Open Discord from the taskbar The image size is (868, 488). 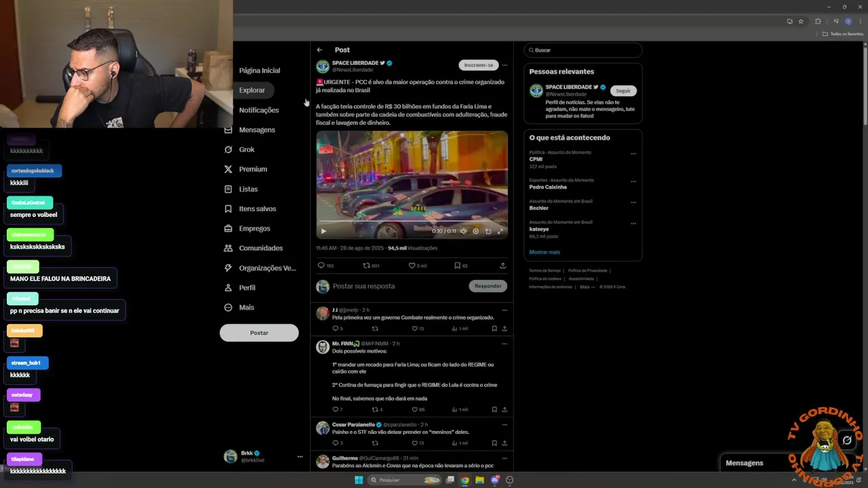[494, 480]
